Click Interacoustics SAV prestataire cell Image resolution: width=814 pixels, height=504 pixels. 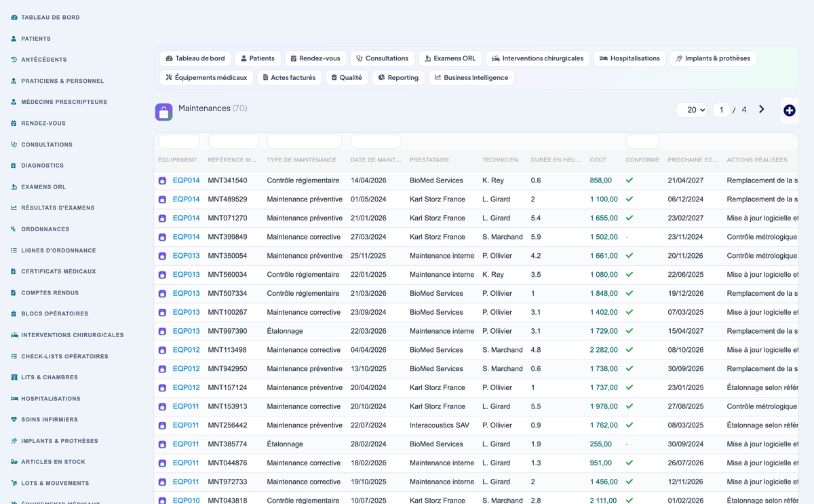(x=440, y=425)
